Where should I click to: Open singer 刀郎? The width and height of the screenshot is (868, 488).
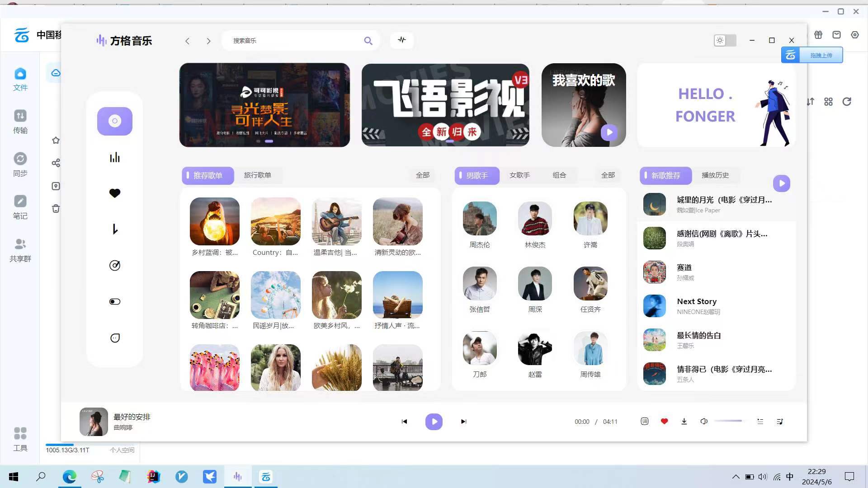point(480,348)
